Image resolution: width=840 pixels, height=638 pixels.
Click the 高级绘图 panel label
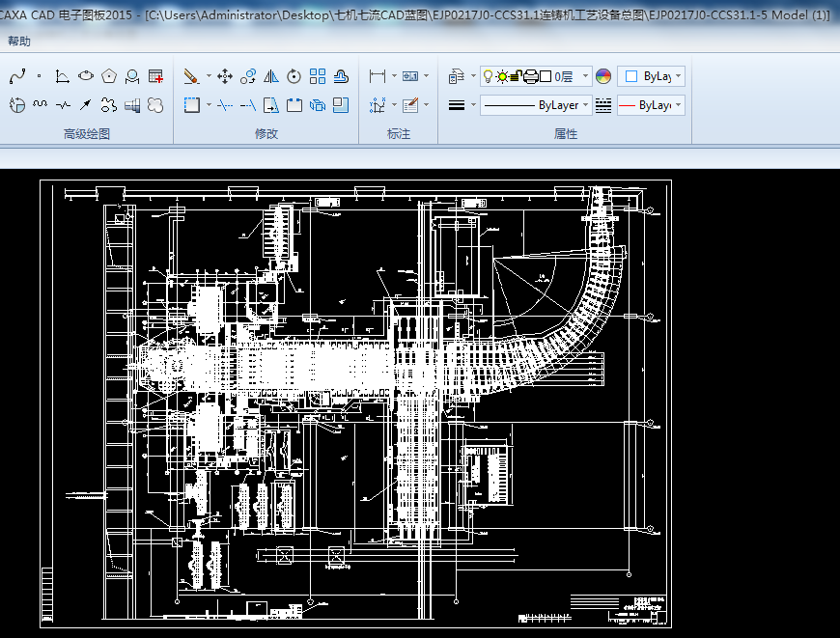87,134
